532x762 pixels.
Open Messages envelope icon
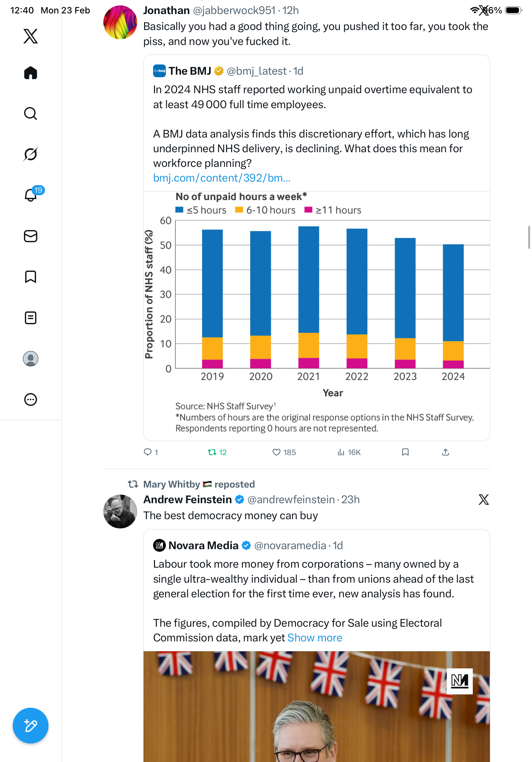point(31,236)
